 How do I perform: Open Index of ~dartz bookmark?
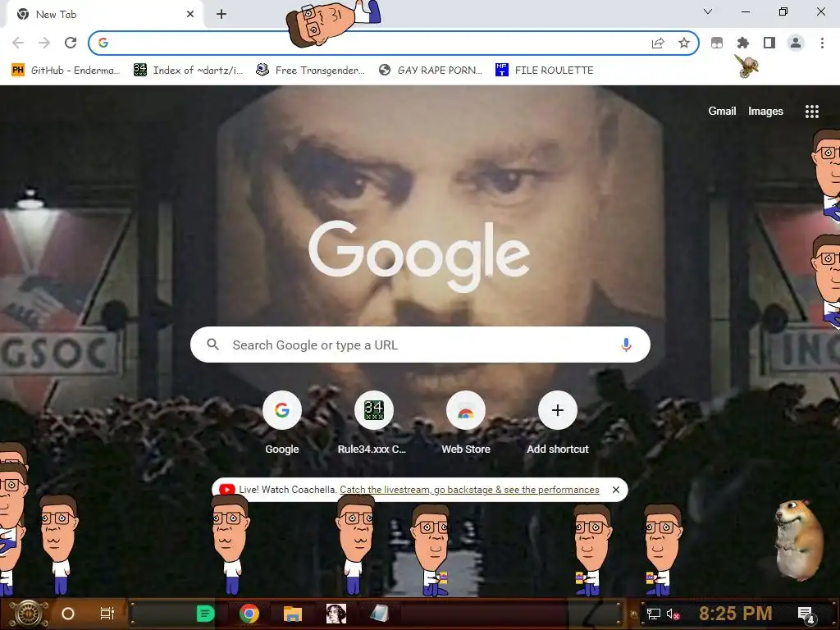(188, 71)
